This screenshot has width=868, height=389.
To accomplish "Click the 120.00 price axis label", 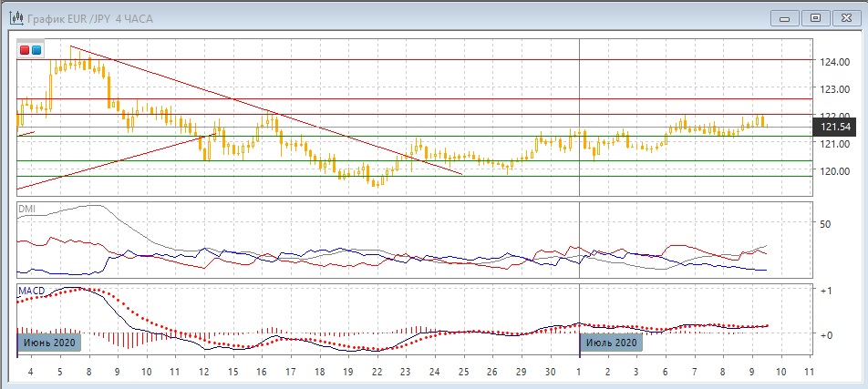I will click(x=834, y=171).
